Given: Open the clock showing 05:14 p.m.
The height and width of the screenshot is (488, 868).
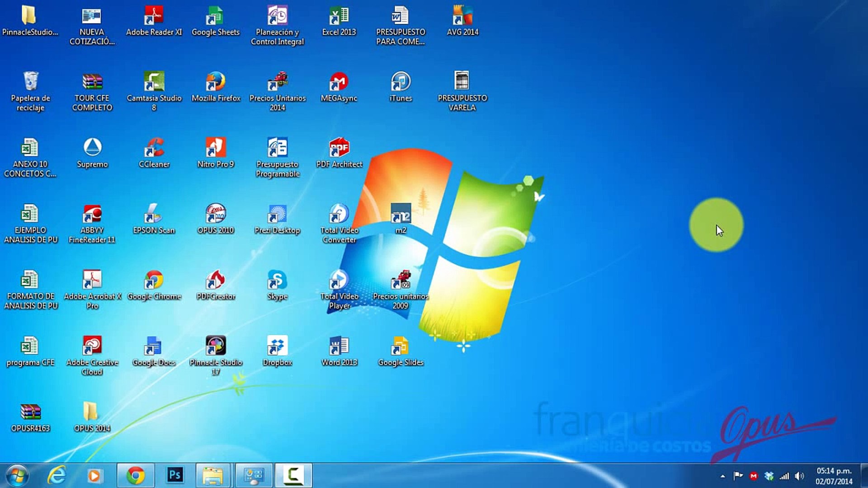Looking at the screenshot, I should tap(834, 476).
